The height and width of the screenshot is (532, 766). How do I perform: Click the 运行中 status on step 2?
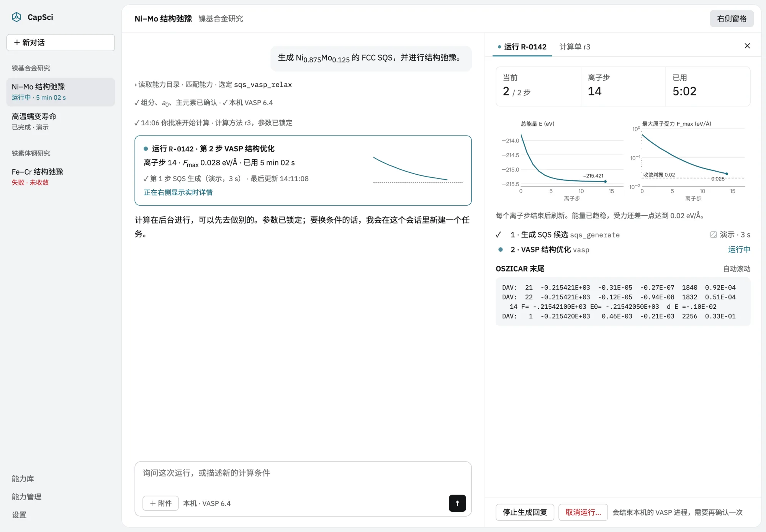739,250
